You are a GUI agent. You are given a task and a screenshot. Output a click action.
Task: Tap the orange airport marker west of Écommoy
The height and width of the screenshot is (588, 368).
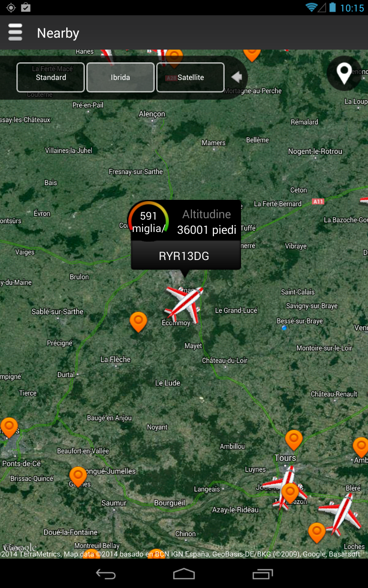(x=138, y=322)
